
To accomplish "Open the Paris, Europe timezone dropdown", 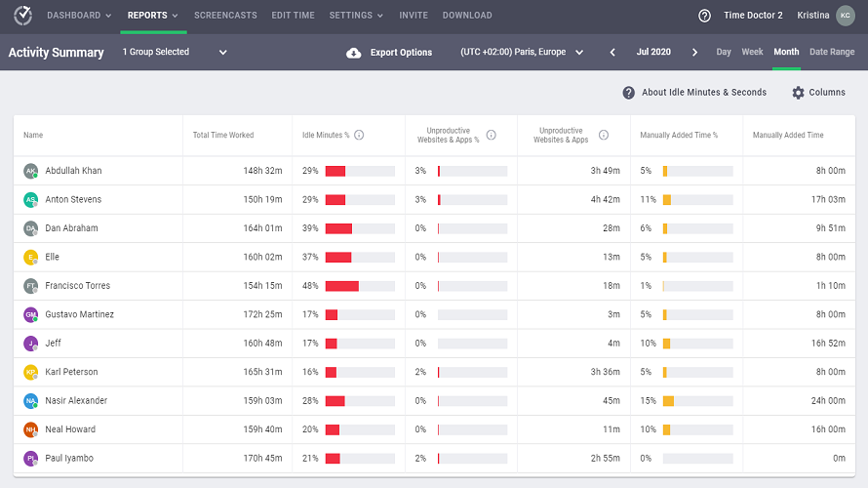I will (579, 53).
